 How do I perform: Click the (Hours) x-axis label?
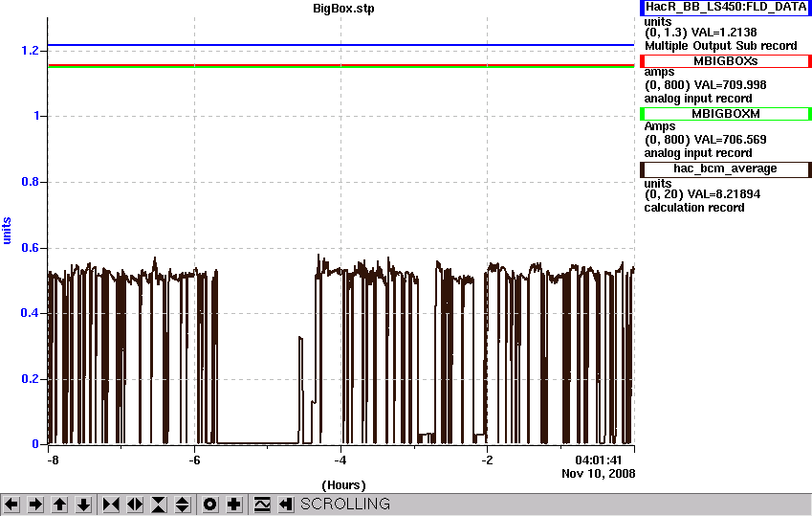(x=343, y=485)
